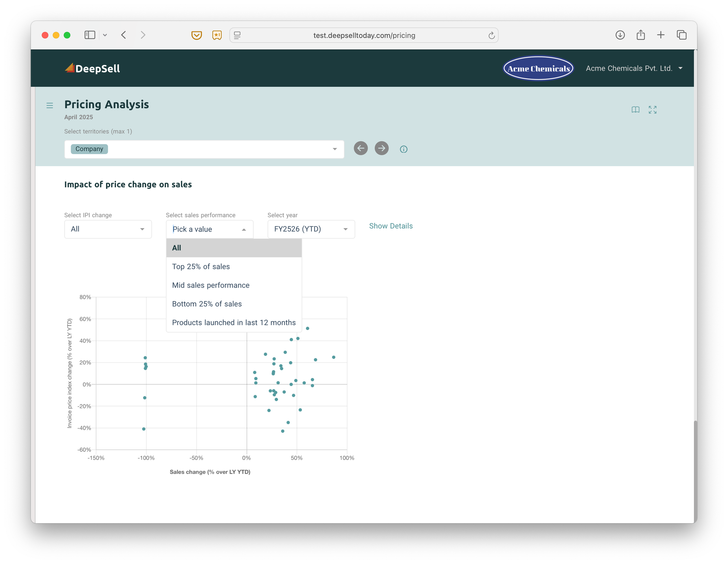Choose Bottom 25% of sales option
Image resolution: width=728 pixels, height=564 pixels.
pos(207,304)
